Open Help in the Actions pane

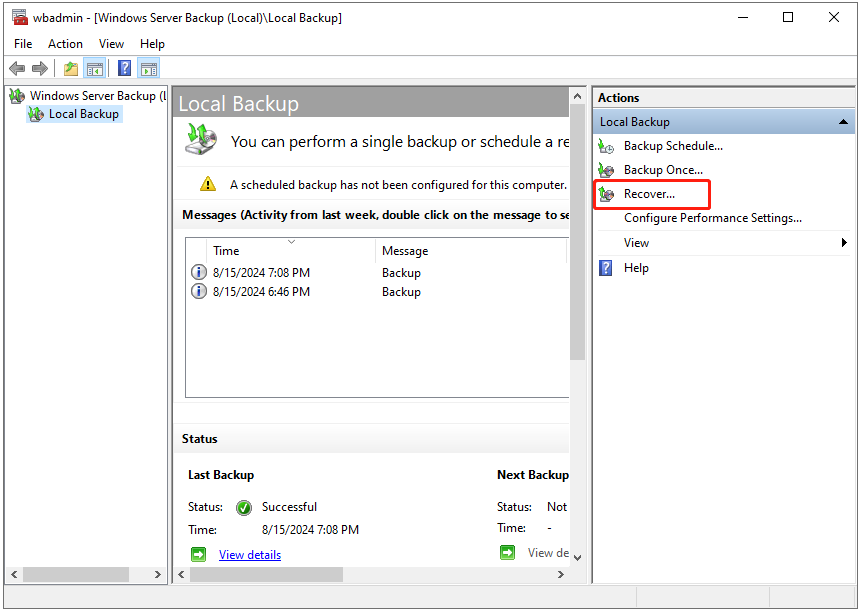[636, 268]
